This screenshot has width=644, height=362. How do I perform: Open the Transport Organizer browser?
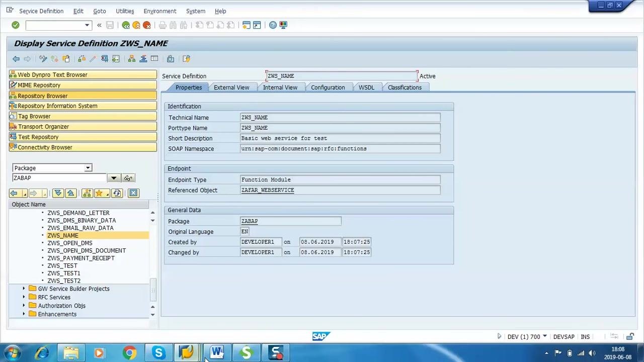click(x=83, y=127)
